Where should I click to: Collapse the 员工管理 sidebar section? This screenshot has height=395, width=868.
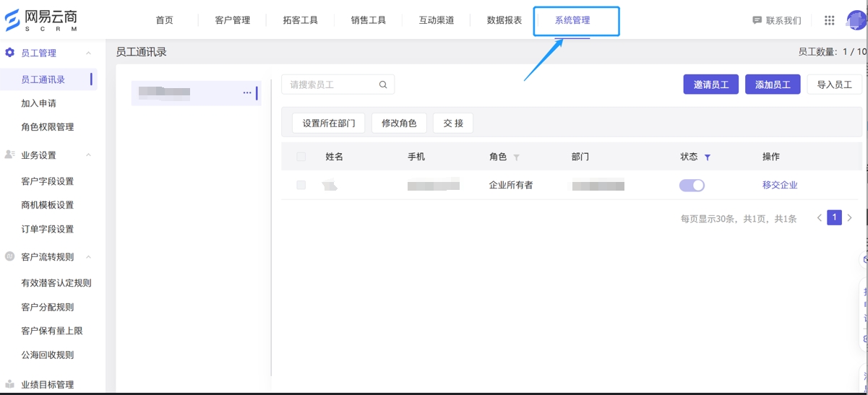click(88, 53)
